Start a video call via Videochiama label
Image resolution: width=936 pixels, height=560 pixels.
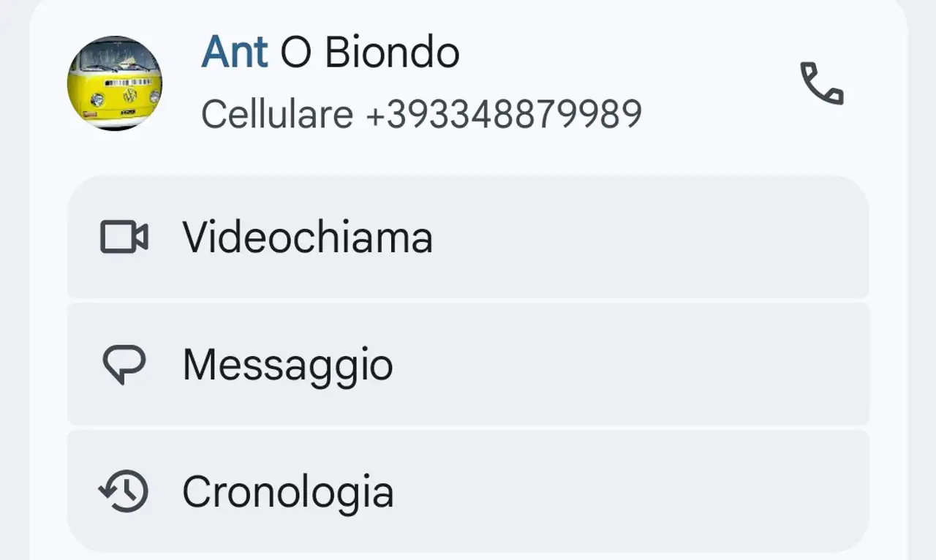[x=307, y=238]
